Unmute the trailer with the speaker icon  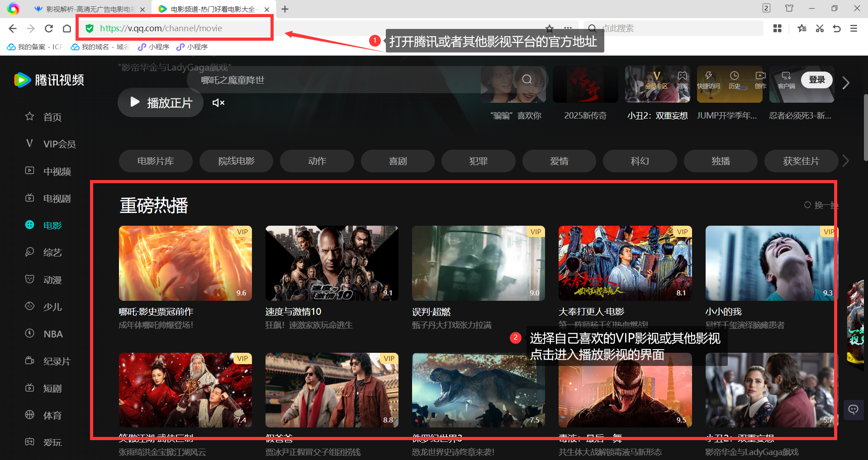tap(218, 103)
